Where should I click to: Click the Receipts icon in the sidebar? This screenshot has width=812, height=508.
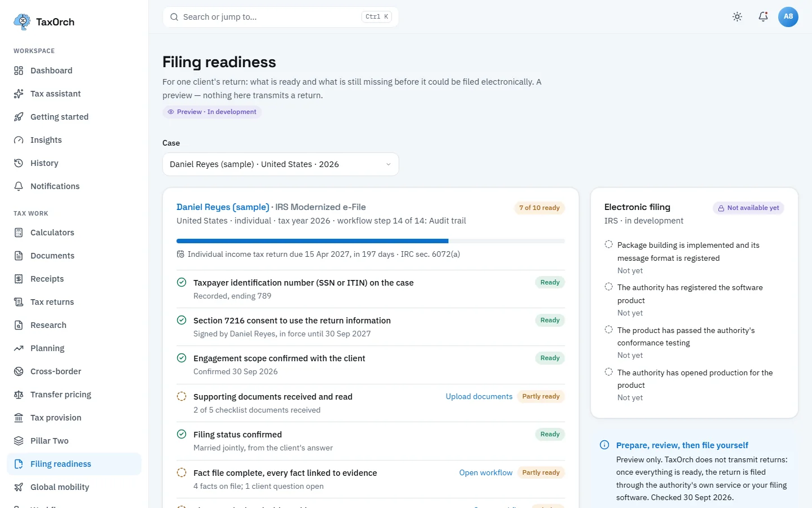19,279
